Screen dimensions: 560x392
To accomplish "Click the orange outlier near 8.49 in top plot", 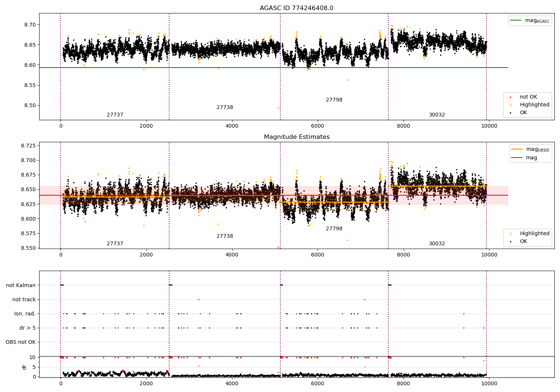I will pyautogui.click(x=278, y=108).
